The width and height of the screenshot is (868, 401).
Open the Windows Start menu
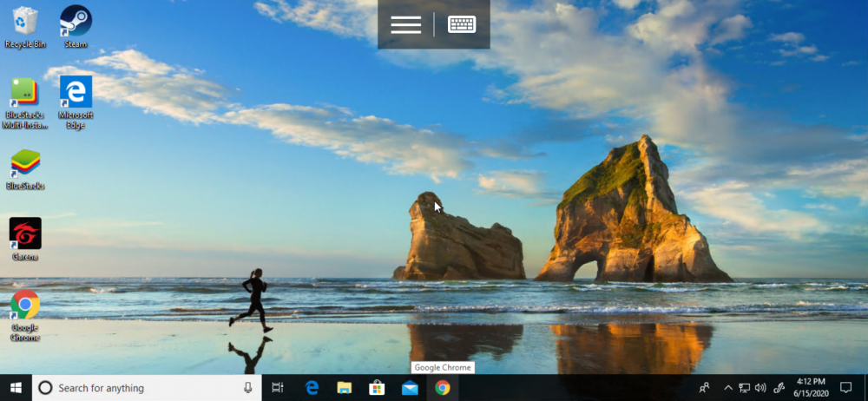tap(16, 388)
